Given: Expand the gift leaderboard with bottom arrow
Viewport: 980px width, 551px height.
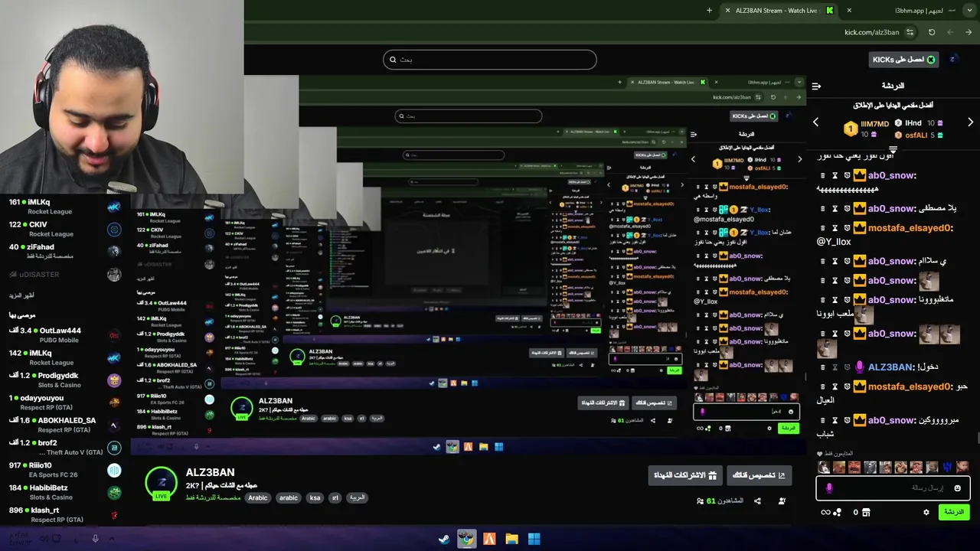Looking at the screenshot, I should 893,149.
